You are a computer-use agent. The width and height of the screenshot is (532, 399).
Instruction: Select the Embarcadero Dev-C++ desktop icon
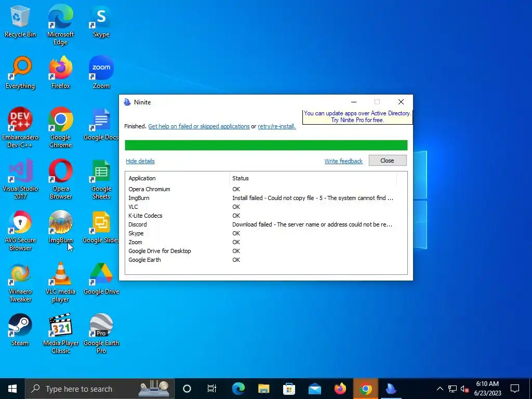coord(20,128)
